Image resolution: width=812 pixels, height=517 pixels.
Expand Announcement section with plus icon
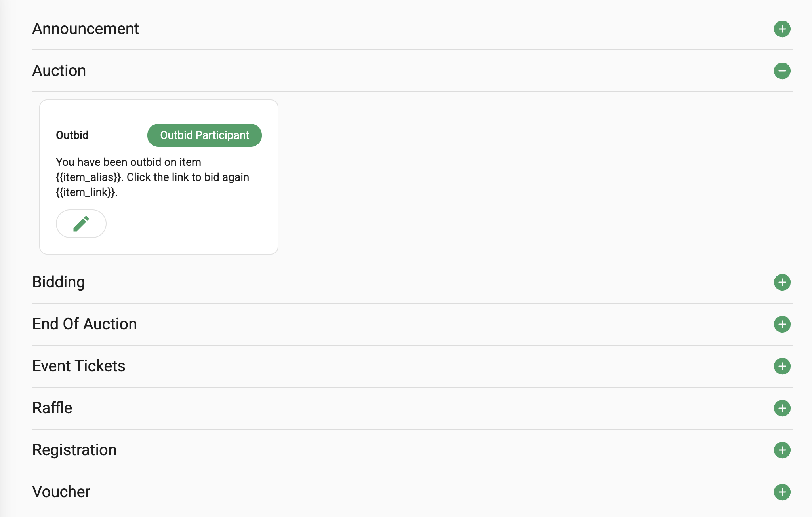pyautogui.click(x=782, y=29)
